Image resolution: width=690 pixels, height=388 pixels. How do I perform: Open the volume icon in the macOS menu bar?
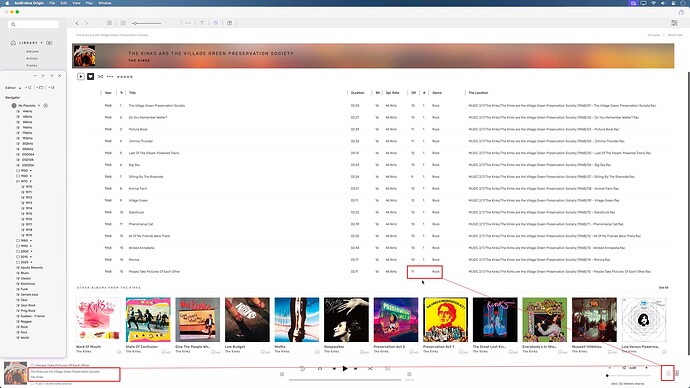coord(663,3)
